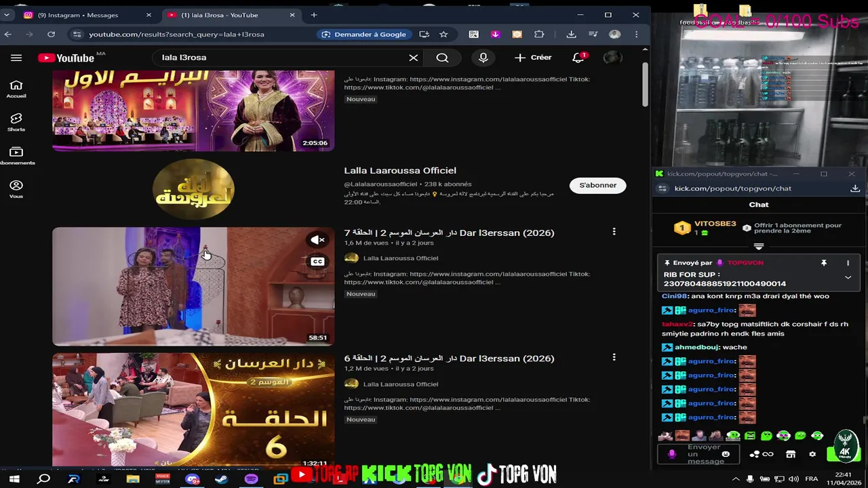868x488 pixels.
Task: Collapse the Kick chat leaderboard arrow
Action: tap(759, 247)
